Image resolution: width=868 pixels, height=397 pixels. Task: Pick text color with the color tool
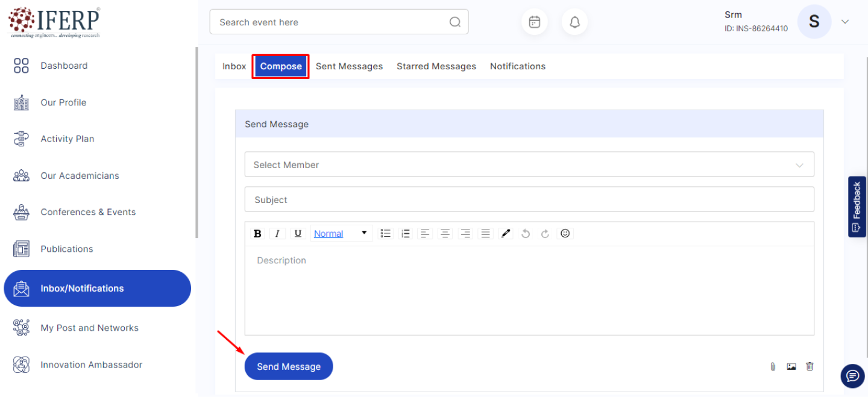(x=506, y=234)
